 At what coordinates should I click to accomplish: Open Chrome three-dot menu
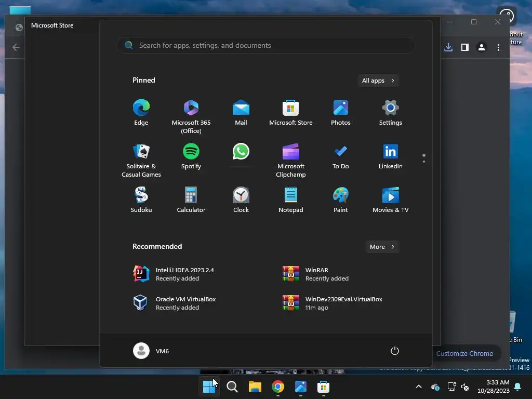pos(498,47)
